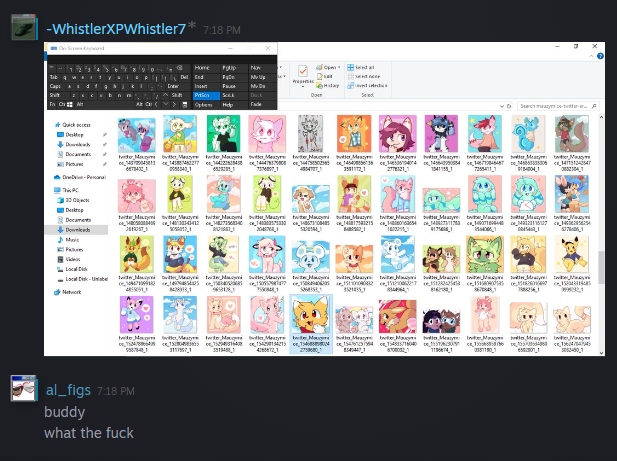The image size is (617, 461).
Task: Collapse the ribbon using the top-right chevron
Action: [x=591, y=56]
